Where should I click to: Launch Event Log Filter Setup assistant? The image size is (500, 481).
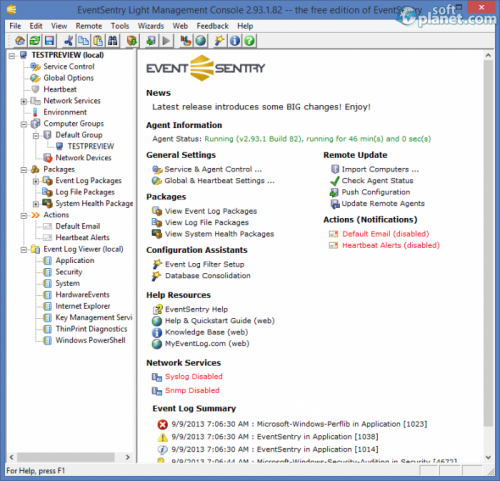(x=205, y=264)
